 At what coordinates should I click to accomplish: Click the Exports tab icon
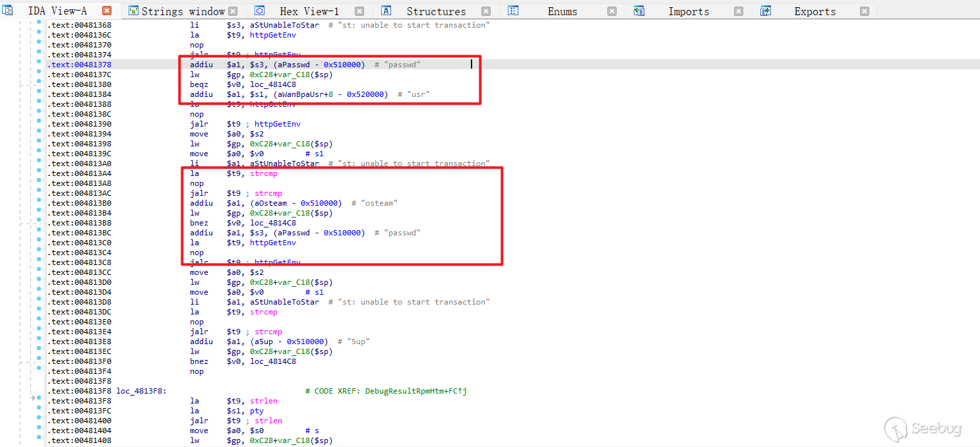coord(766,11)
